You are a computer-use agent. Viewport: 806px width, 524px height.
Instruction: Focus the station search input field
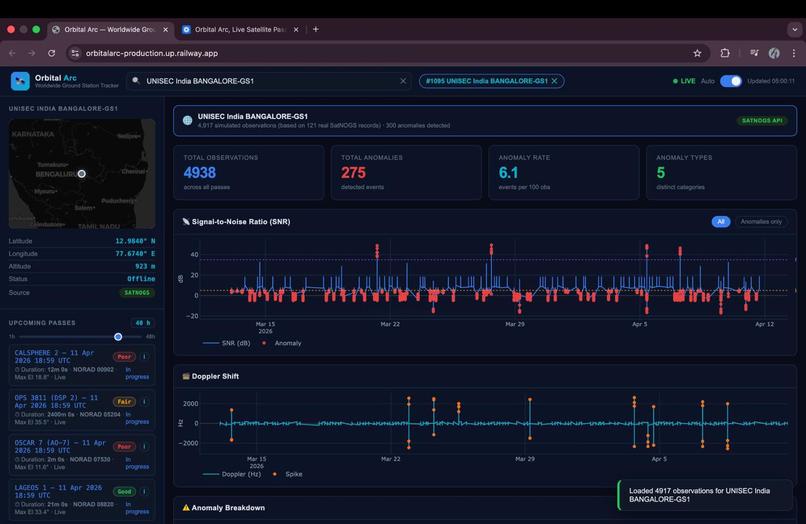coord(270,81)
